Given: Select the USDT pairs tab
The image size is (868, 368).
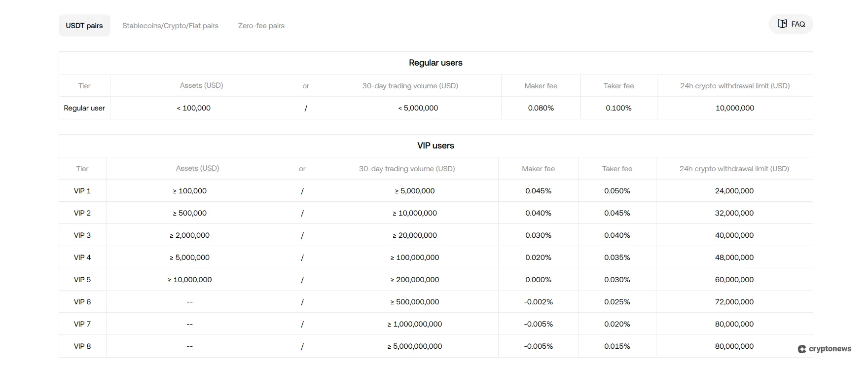Looking at the screenshot, I should pyautogui.click(x=84, y=26).
